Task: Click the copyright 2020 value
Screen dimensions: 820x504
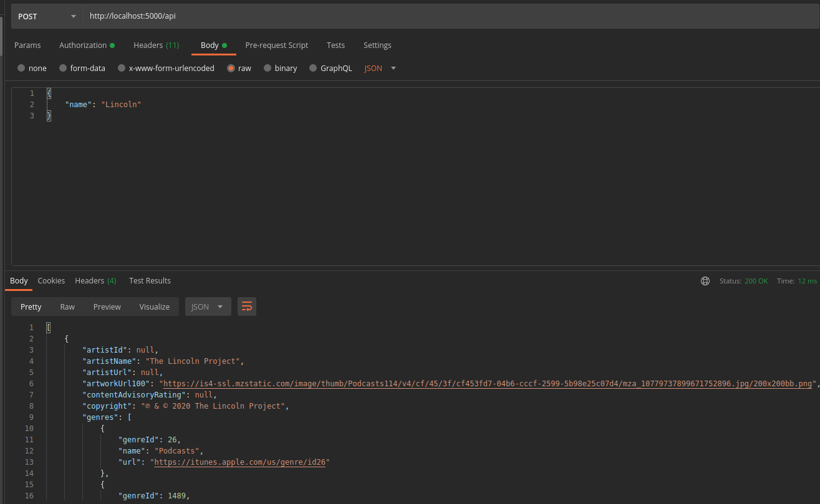Action: pos(213,406)
